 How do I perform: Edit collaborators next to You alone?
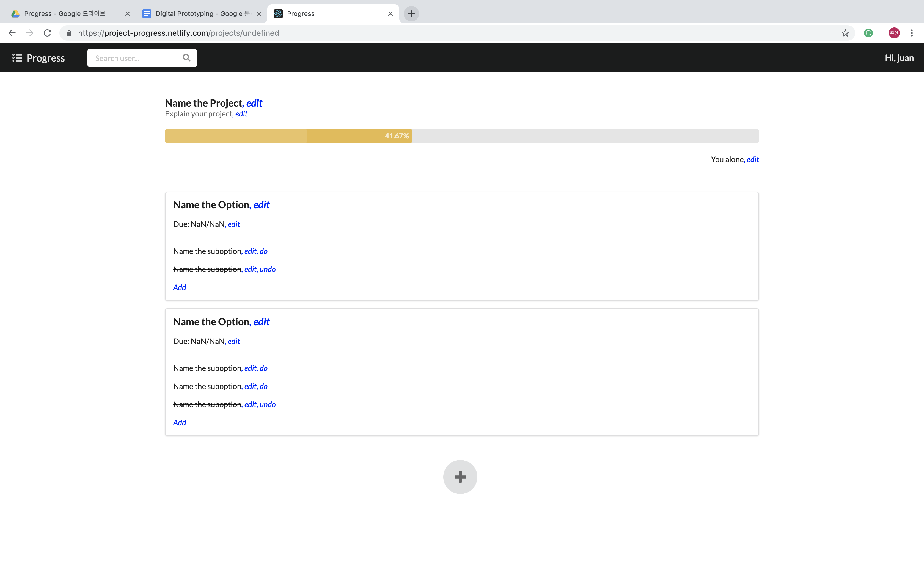click(x=753, y=160)
